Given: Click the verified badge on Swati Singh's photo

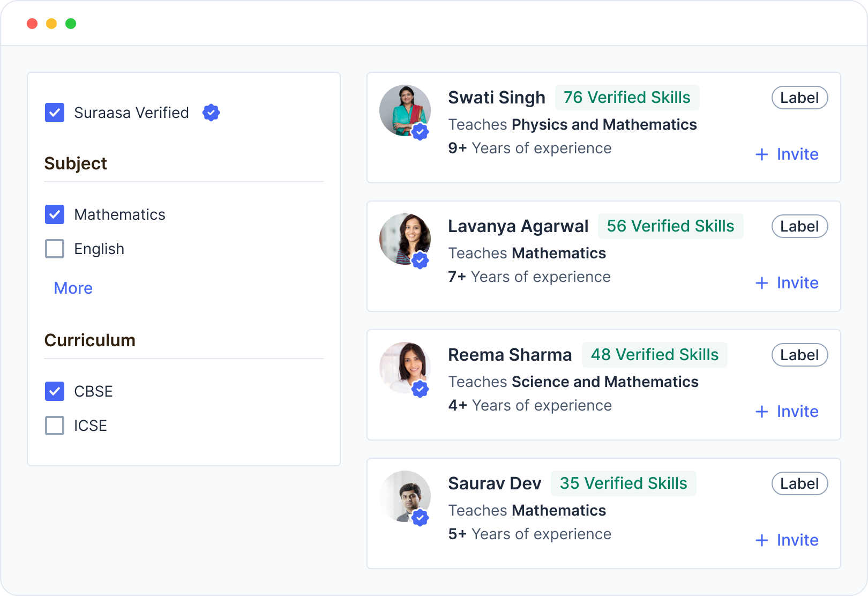Looking at the screenshot, I should pos(420,131).
